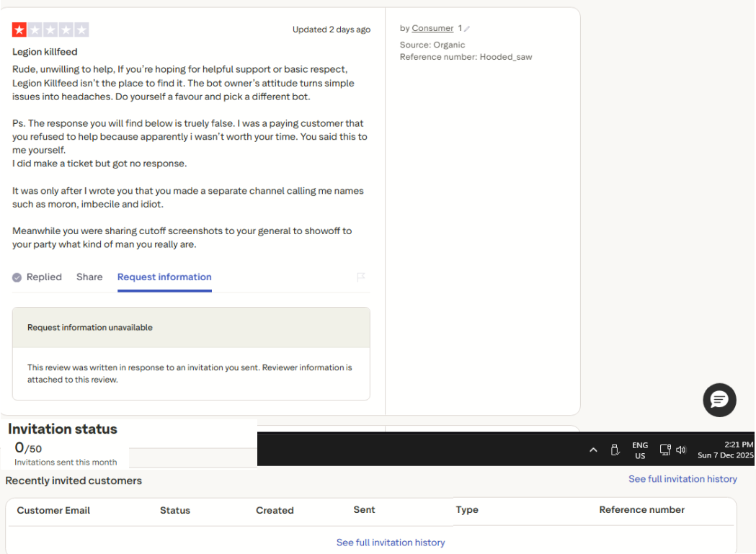The width and height of the screenshot is (756, 554).
Task: Click the Recently invited customers heading
Action: coord(74,481)
